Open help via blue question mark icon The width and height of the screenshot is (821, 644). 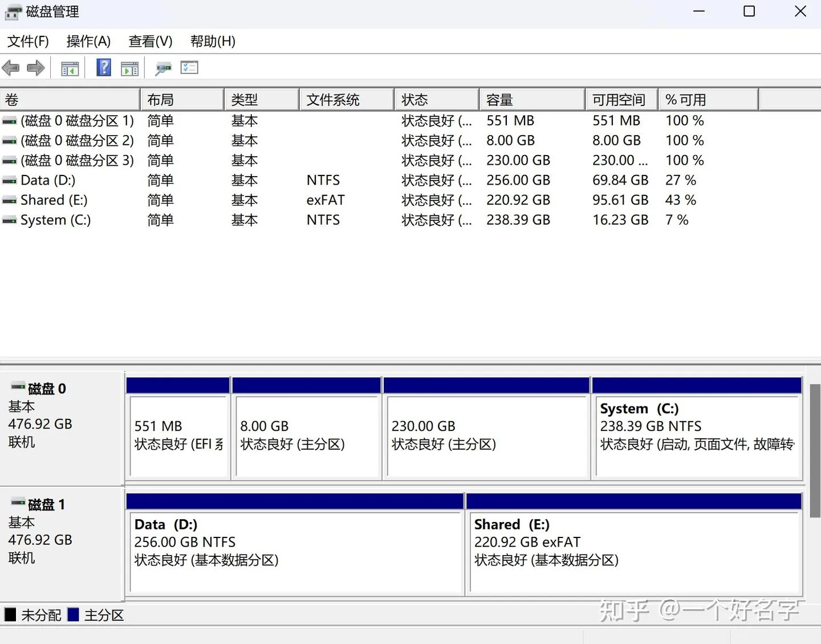tap(104, 68)
